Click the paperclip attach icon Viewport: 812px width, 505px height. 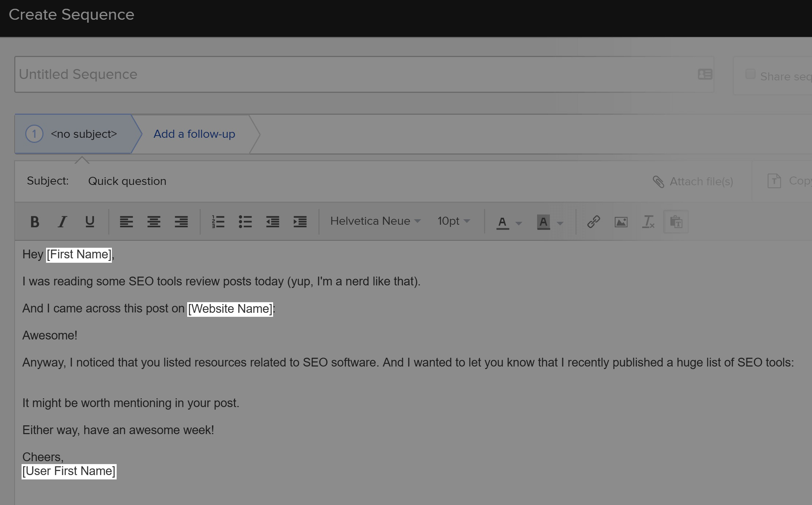[x=658, y=182]
